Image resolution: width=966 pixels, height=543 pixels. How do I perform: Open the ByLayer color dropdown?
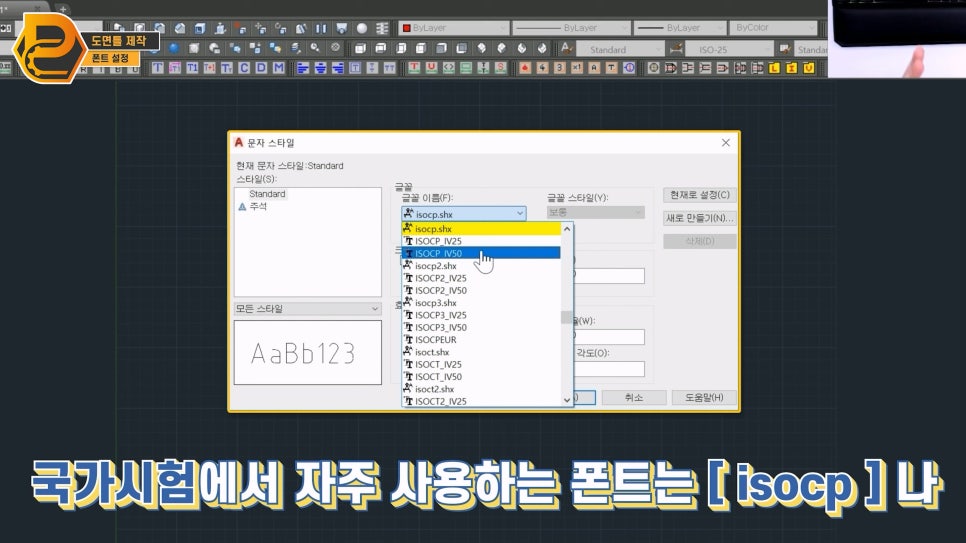[x=454, y=28]
